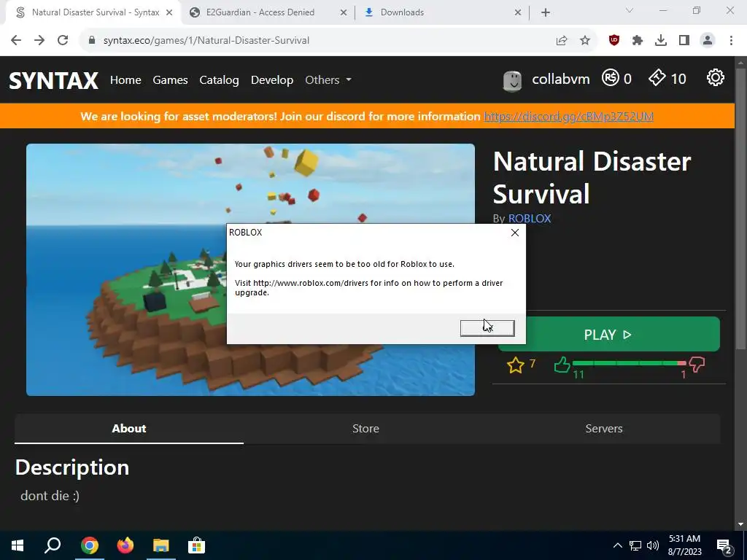Click the Robux currency icon
This screenshot has width=747, height=560.
[x=611, y=77]
